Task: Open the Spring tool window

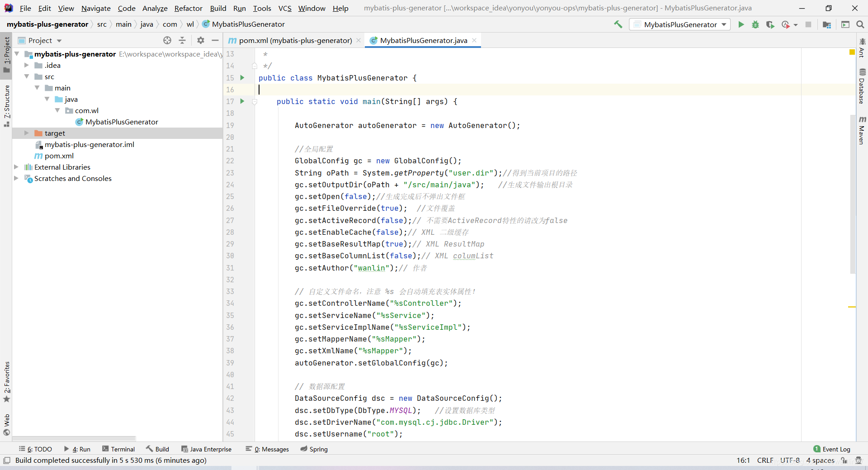Action: 314,449
